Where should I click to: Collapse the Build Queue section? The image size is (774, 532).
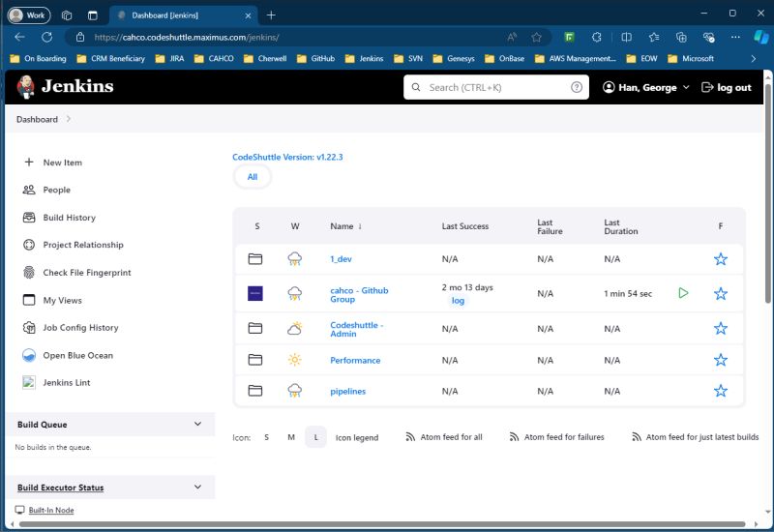coord(198,424)
